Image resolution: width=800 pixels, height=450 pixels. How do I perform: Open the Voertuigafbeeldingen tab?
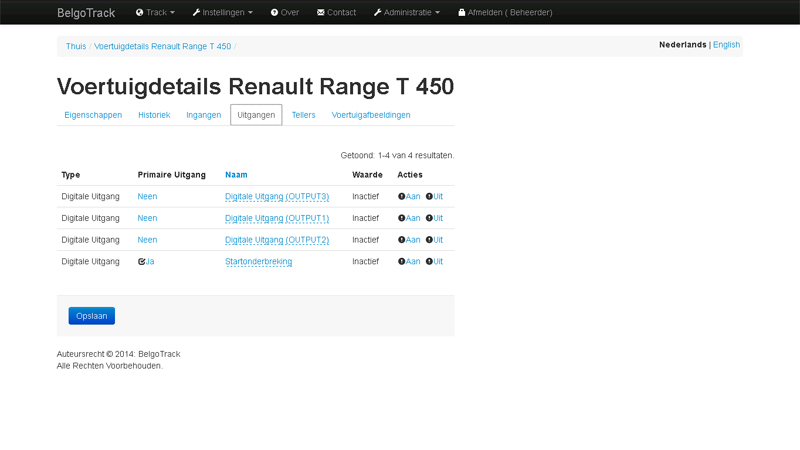tap(371, 115)
